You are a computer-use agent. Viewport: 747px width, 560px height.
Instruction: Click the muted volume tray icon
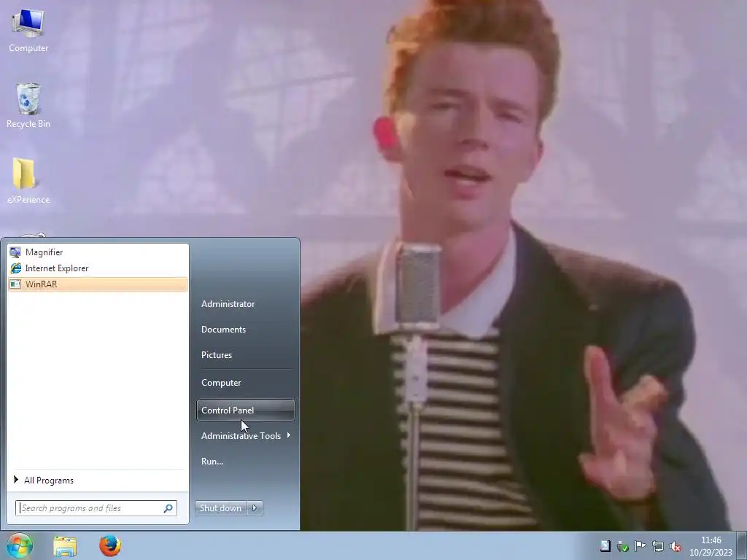click(x=675, y=547)
